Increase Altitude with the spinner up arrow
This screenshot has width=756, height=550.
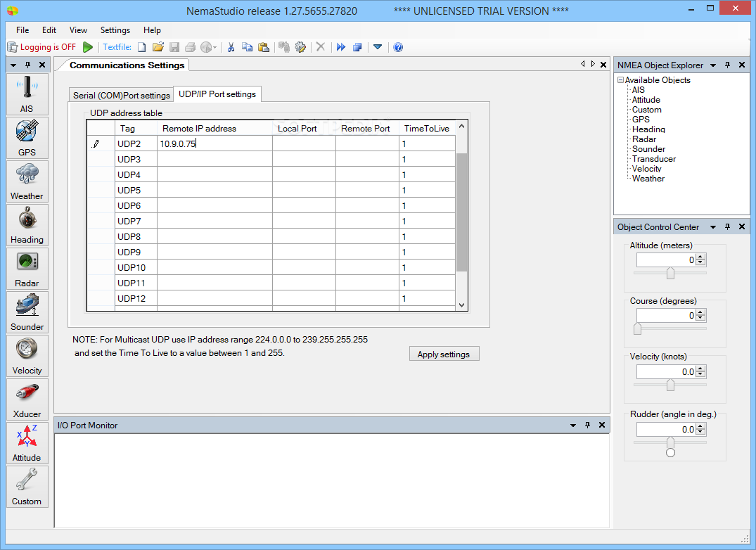pos(701,257)
